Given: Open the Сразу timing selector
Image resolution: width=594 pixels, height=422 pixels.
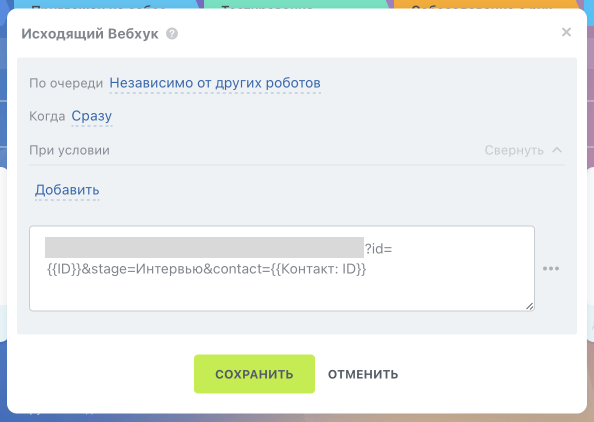Looking at the screenshot, I should pyautogui.click(x=92, y=116).
